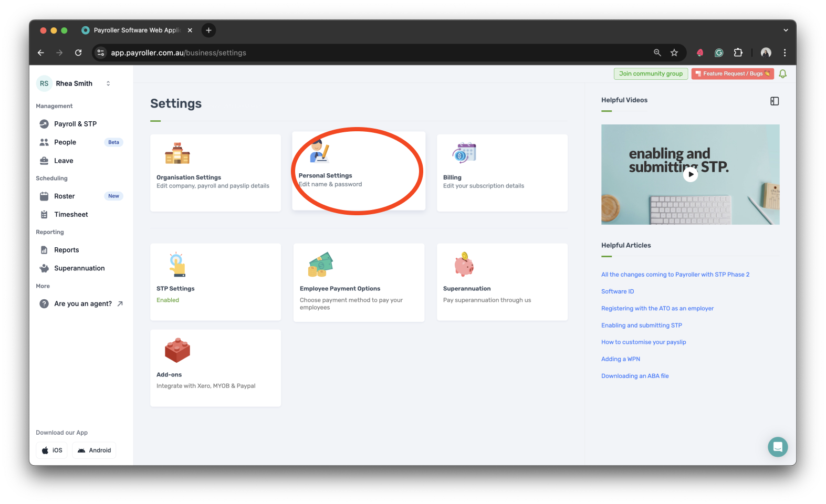Open Personal Settings card title
826x504 pixels.
point(325,176)
